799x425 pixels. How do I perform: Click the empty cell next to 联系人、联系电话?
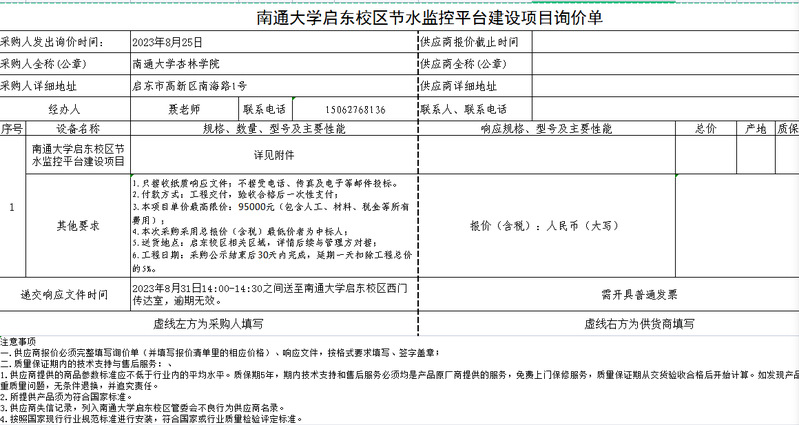tap(665, 109)
